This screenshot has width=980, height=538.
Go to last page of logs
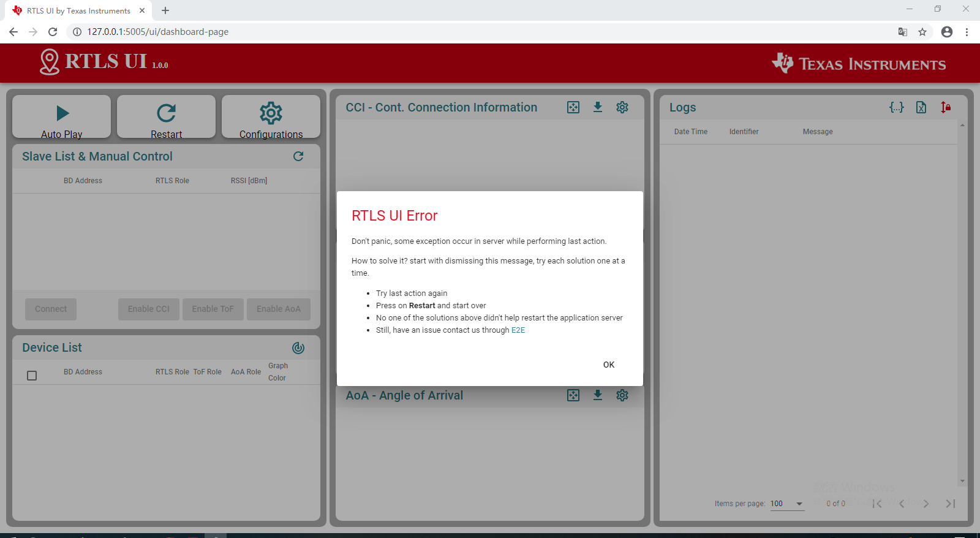951,504
